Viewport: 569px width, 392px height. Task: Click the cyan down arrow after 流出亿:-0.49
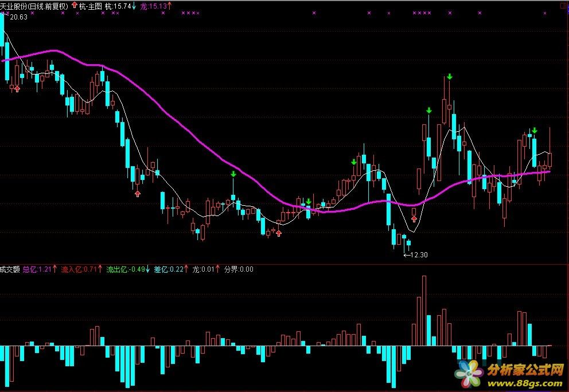(x=147, y=269)
